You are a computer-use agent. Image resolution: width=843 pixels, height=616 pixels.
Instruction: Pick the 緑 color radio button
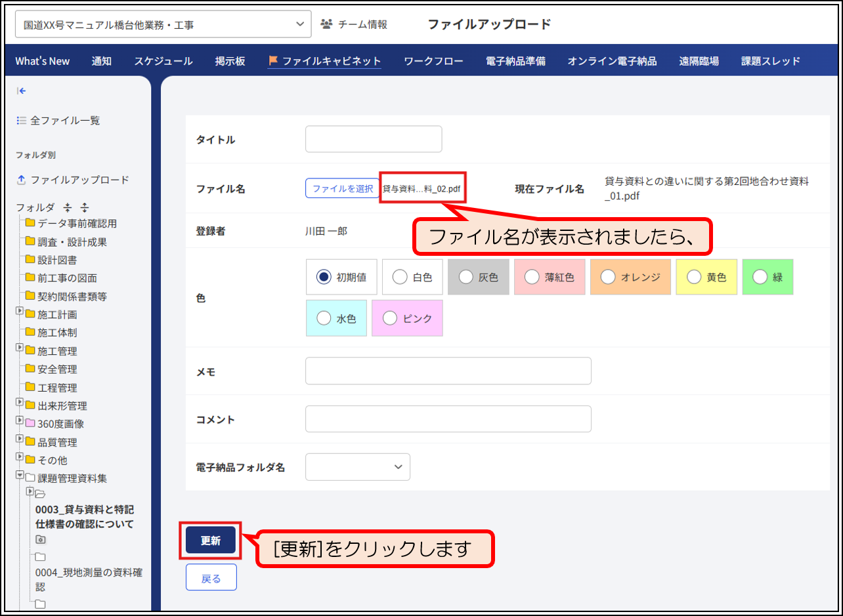[x=760, y=277]
